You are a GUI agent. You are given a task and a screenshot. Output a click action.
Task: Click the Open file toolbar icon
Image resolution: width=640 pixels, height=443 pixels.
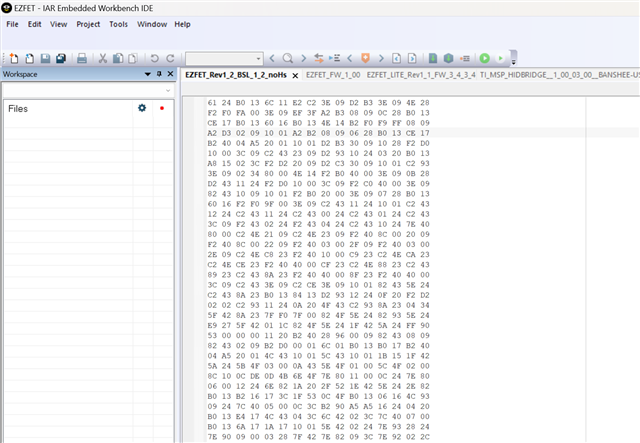tap(29, 58)
